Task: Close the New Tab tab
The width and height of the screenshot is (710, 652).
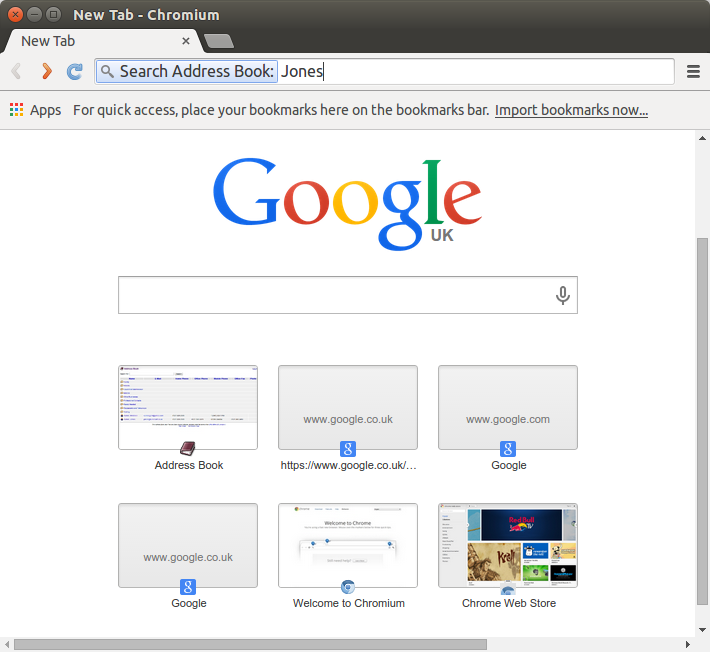Action: tap(186, 41)
